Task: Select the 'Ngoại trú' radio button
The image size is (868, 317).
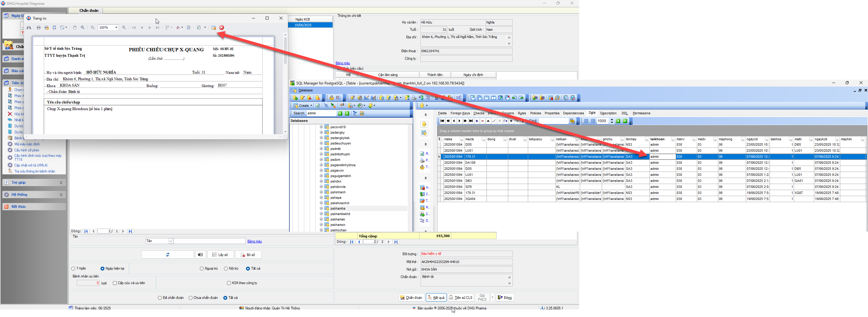Action: coord(202,268)
